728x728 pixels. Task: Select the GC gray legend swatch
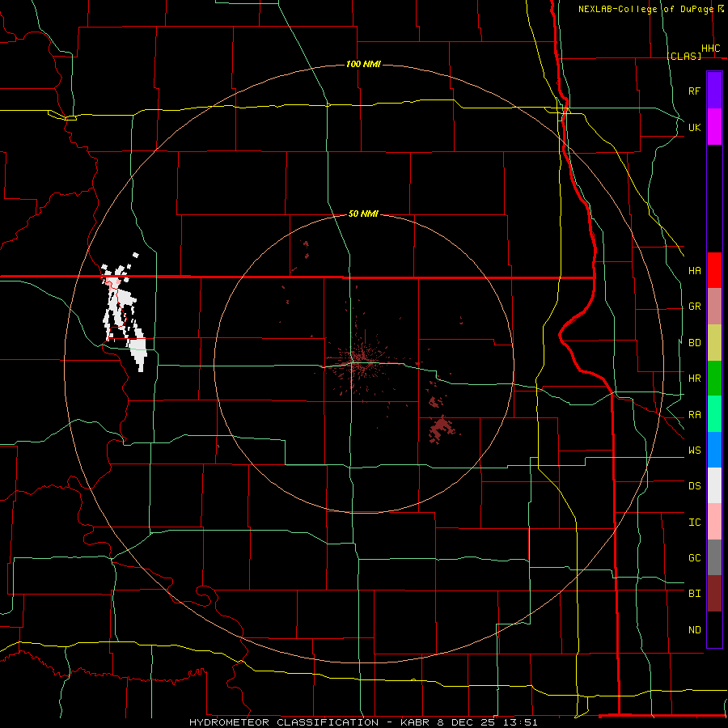[x=714, y=557]
